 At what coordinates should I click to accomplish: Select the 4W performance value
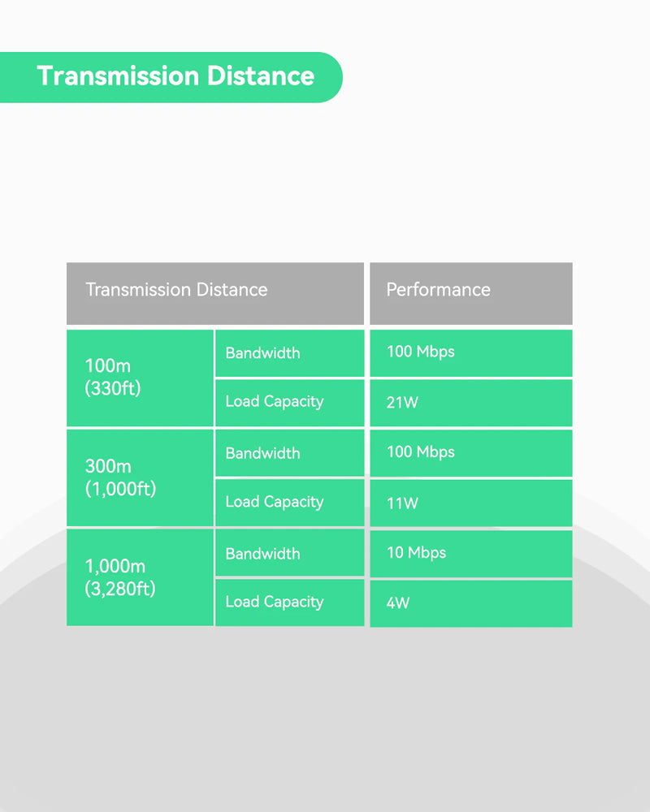point(399,604)
